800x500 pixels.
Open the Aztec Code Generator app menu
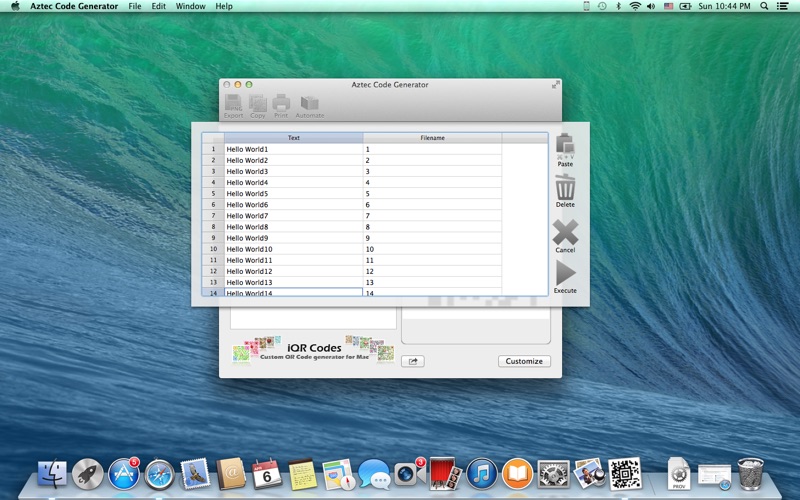74,6
